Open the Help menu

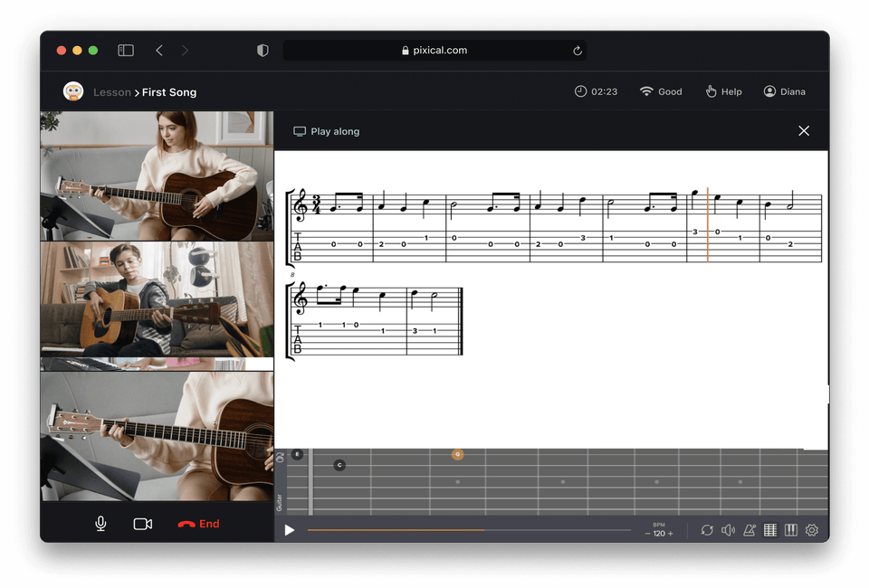pyautogui.click(x=723, y=91)
